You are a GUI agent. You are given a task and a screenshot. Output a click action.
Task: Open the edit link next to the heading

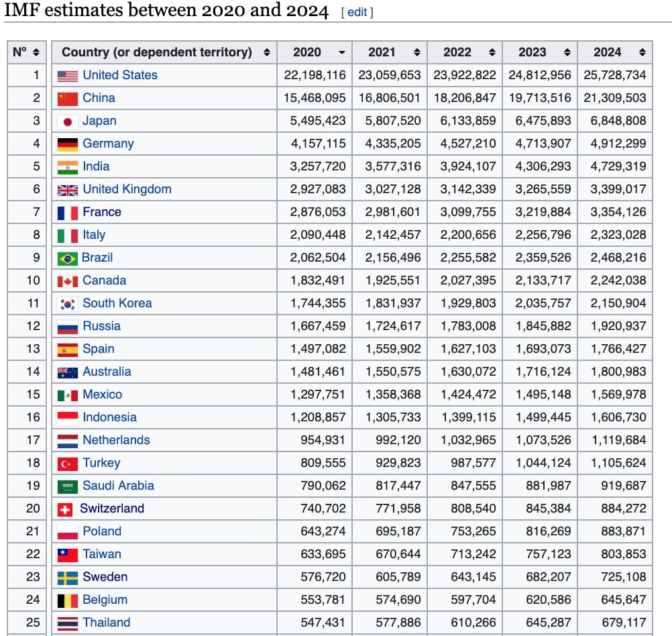click(x=356, y=12)
